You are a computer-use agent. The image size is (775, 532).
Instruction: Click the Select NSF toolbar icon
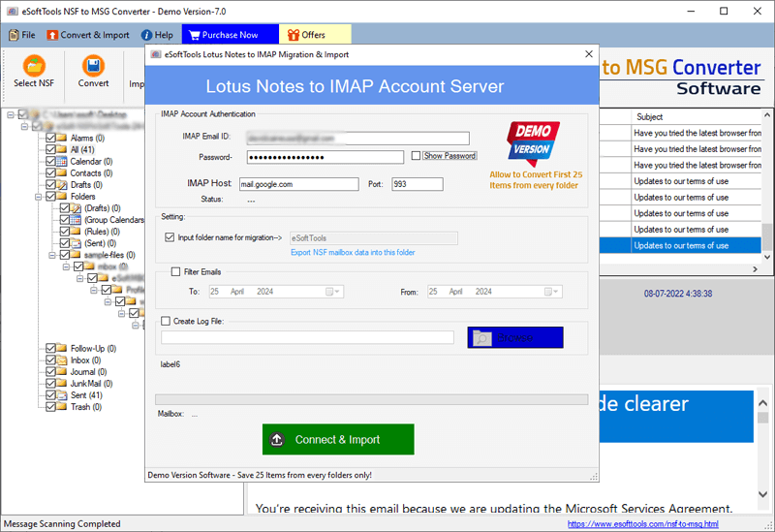36,66
